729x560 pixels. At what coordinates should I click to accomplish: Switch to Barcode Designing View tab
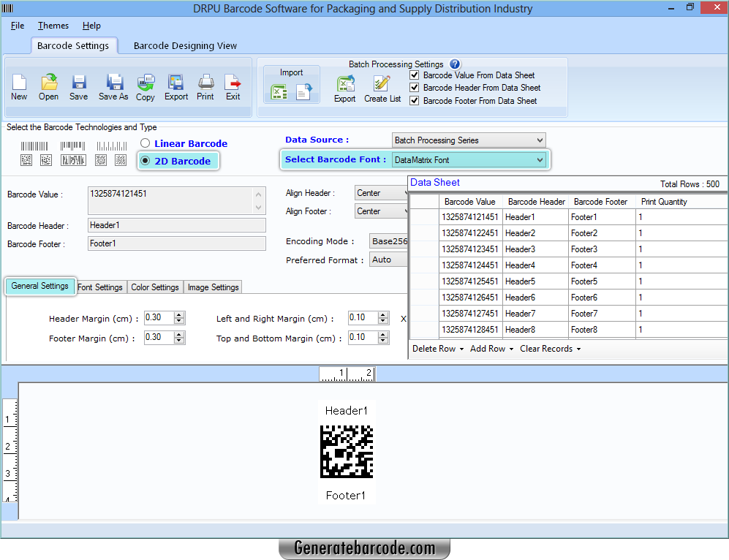click(185, 45)
